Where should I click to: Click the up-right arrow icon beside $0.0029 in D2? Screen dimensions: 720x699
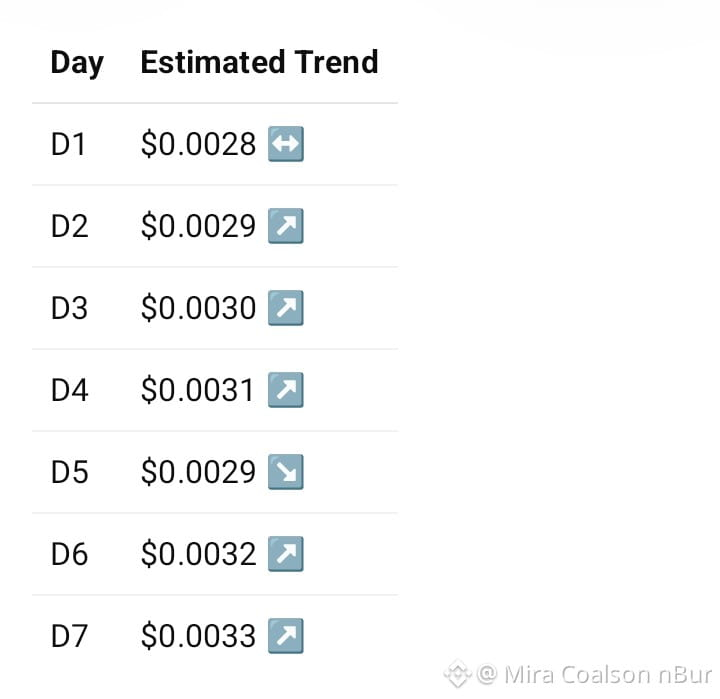[x=286, y=226]
